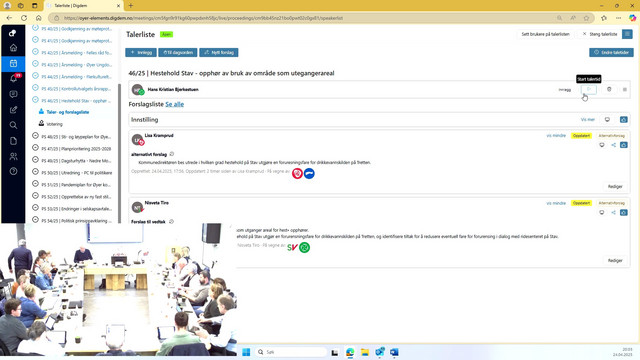The image size is (640, 360).
Task: Open the help question mark icon
Action: (x=13, y=171)
